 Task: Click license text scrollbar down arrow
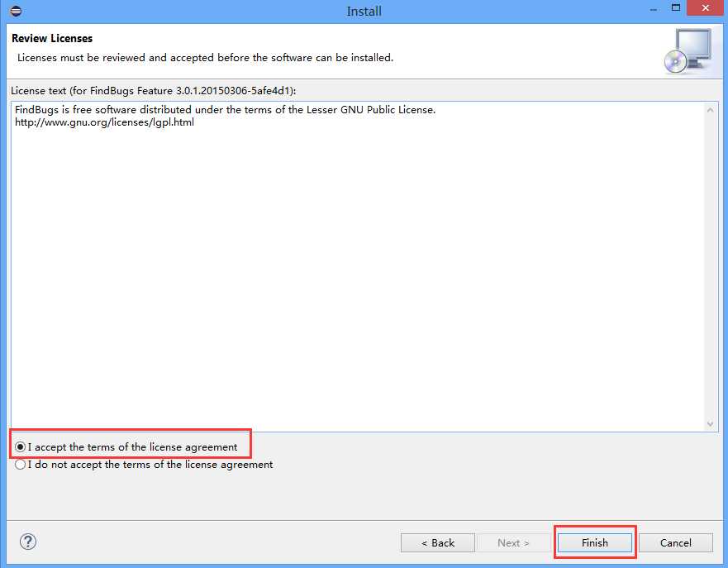[x=710, y=423]
